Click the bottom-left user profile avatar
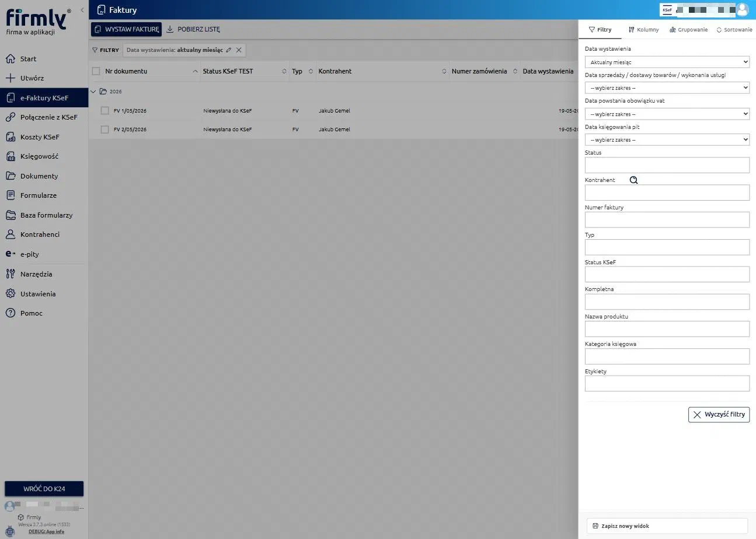 pos(9,506)
